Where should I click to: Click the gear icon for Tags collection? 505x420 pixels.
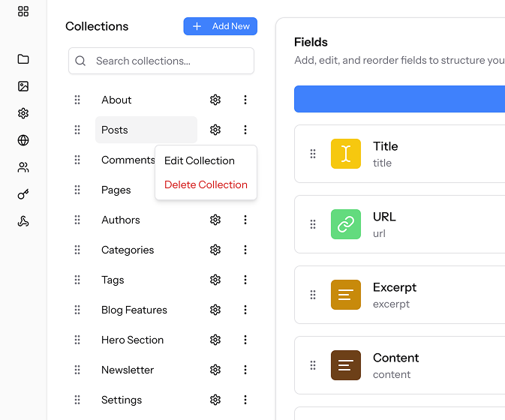pos(215,280)
